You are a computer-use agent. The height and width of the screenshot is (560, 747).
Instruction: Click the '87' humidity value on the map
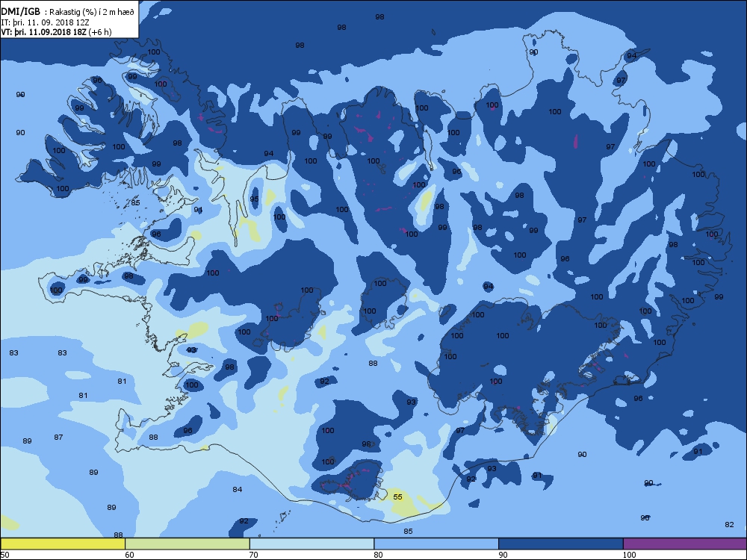click(x=58, y=437)
